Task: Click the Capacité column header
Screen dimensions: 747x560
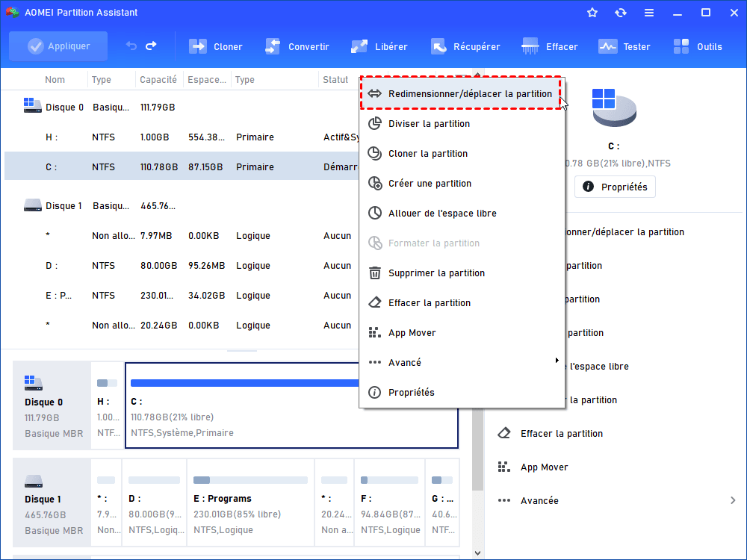Action: click(x=158, y=80)
